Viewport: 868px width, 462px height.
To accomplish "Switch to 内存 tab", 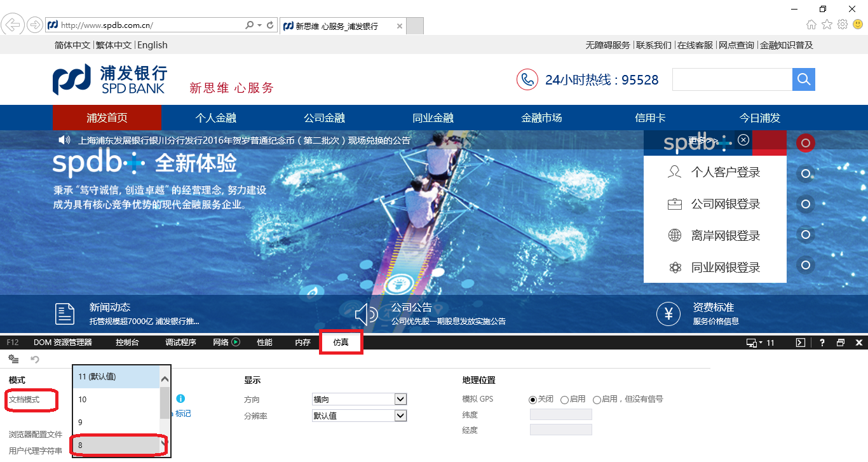I will [x=302, y=343].
